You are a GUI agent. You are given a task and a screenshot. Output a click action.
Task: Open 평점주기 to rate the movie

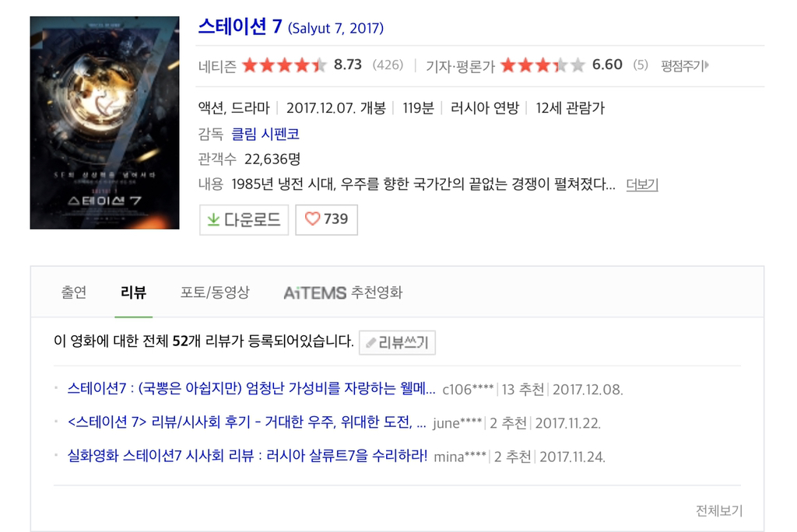click(x=684, y=65)
